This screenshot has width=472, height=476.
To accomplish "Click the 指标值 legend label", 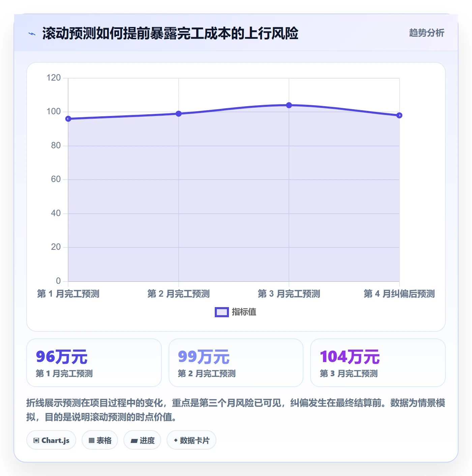I will [x=244, y=312].
